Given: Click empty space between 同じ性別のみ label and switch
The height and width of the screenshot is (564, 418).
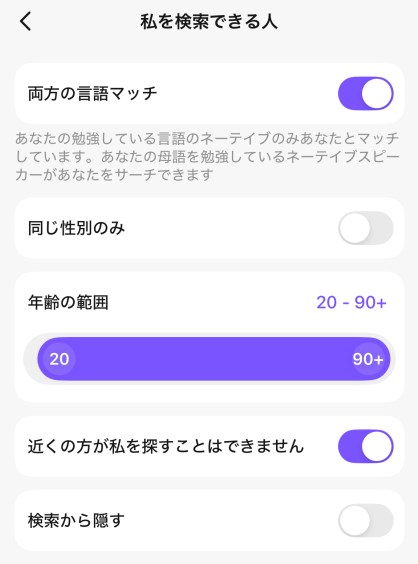Looking at the screenshot, I should coord(231,228).
